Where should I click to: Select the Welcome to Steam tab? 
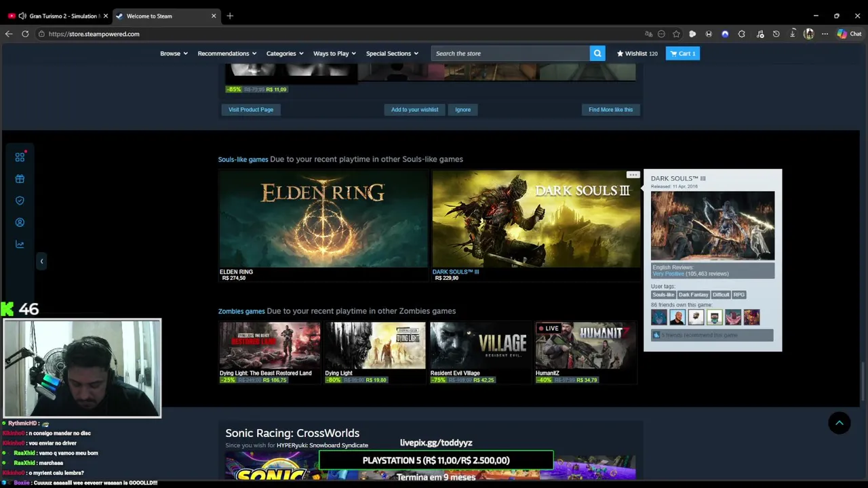[x=166, y=16]
